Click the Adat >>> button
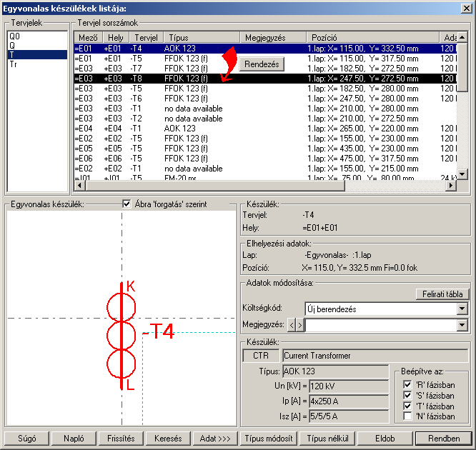The image size is (476, 450). (214, 438)
